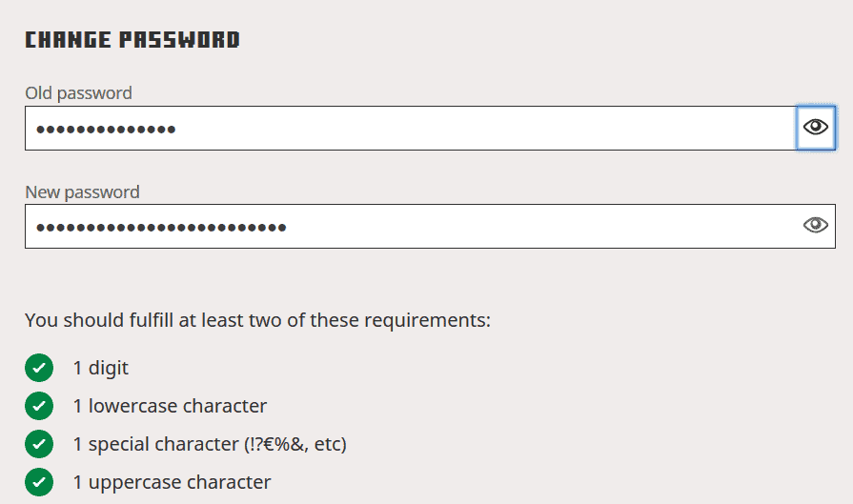Click the checkmark beside special character requirement
Screen dimensions: 853x504
[x=39, y=444]
